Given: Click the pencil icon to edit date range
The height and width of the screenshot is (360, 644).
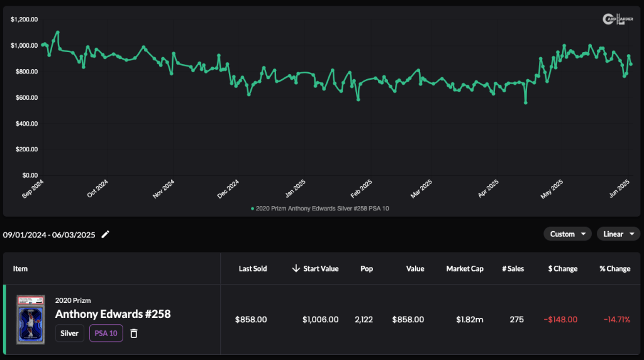Looking at the screenshot, I should pos(106,234).
